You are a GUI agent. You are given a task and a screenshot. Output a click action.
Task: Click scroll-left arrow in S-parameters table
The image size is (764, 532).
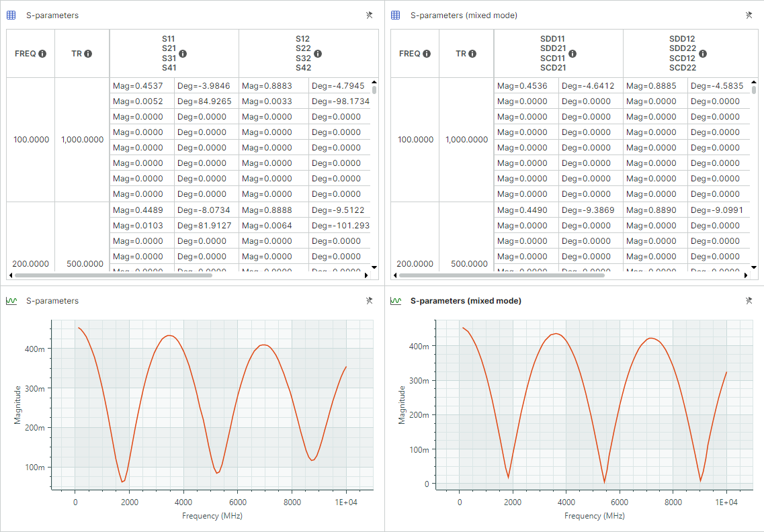coord(11,275)
